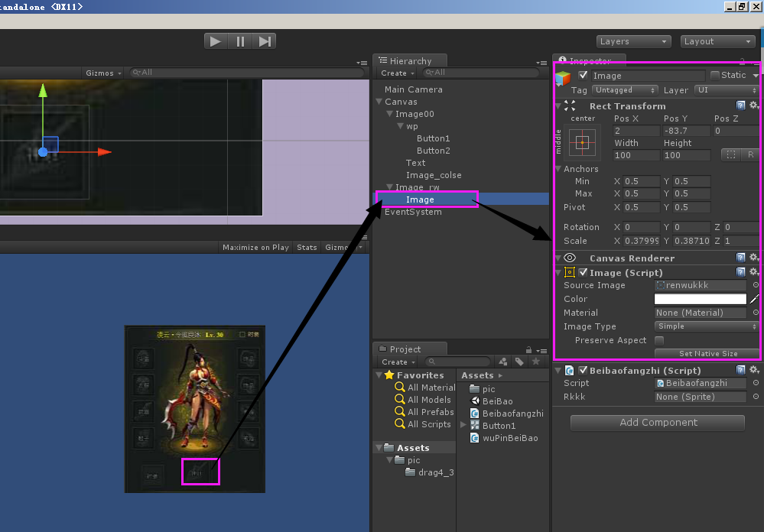Open Material object picker circle
The width and height of the screenshot is (764, 532).
[x=756, y=313]
